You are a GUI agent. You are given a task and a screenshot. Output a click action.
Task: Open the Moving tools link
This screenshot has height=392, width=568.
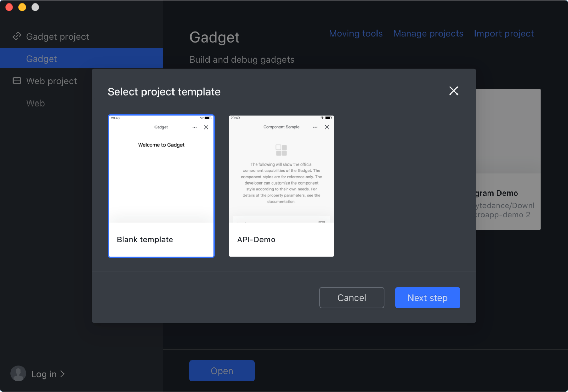[356, 34]
